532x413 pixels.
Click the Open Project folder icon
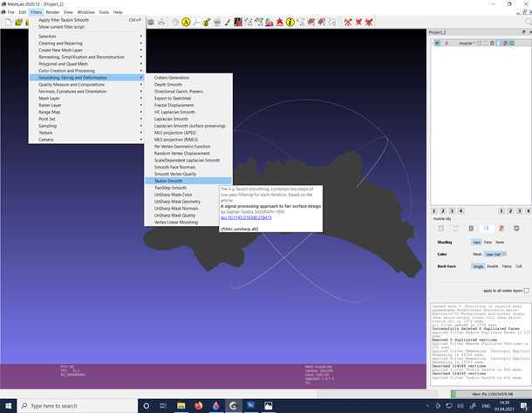(x=18, y=23)
